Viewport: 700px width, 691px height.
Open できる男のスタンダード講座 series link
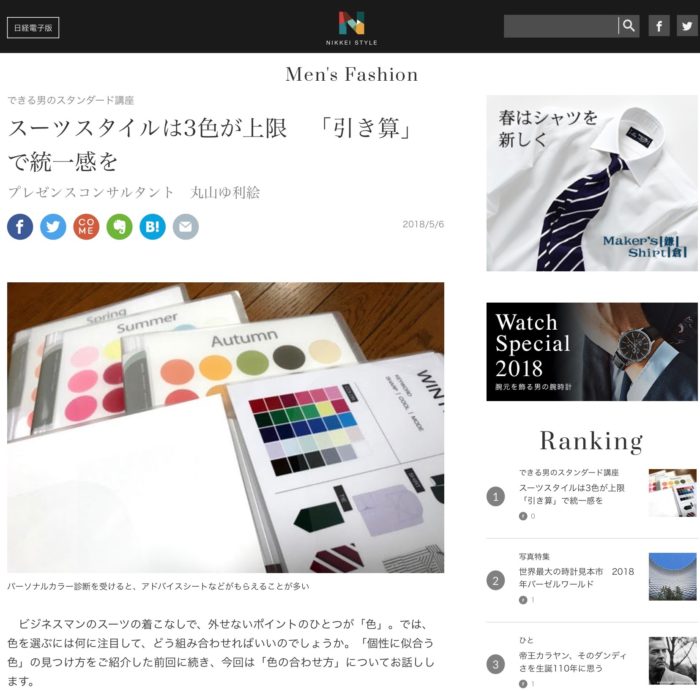point(71,100)
